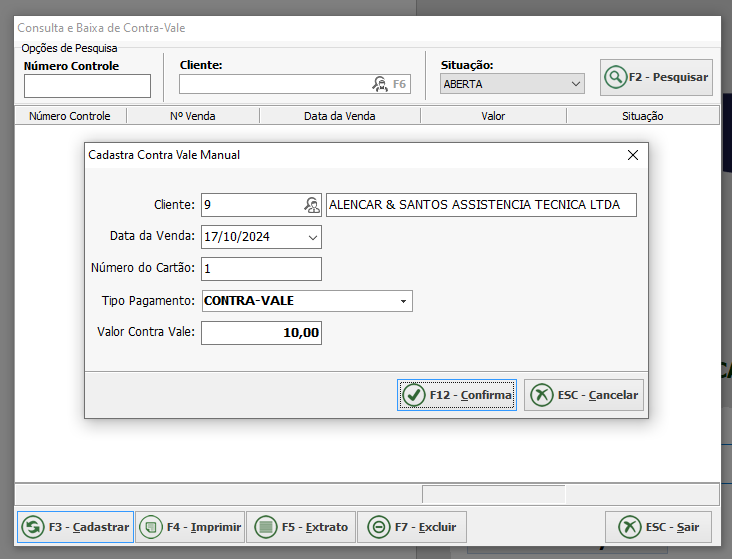Open the Tipo Pagamento CONTRA-VALE dropdown
Image resolution: width=732 pixels, height=559 pixels.
pyautogui.click(x=403, y=301)
